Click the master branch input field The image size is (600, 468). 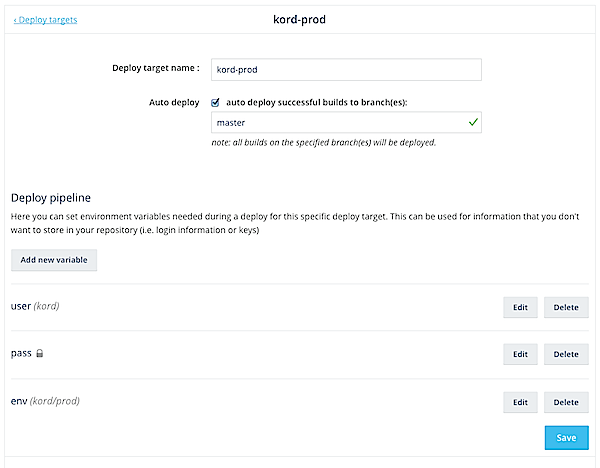[x=336, y=123]
